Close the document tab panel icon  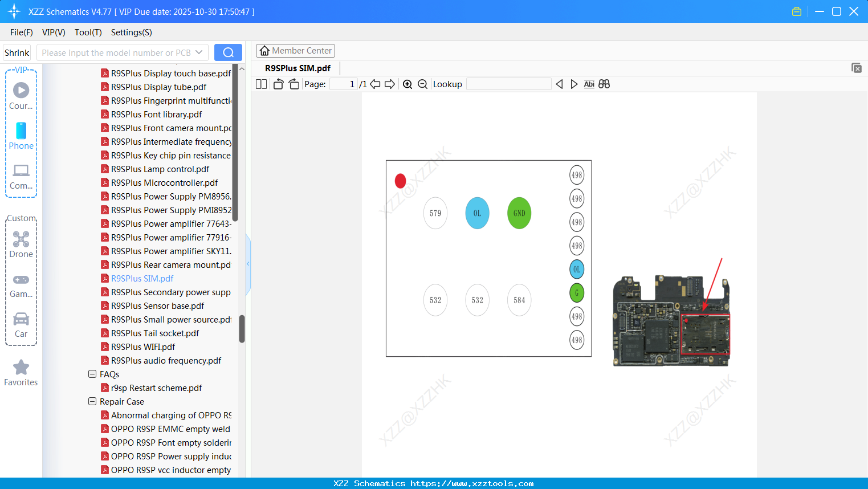tap(857, 68)
